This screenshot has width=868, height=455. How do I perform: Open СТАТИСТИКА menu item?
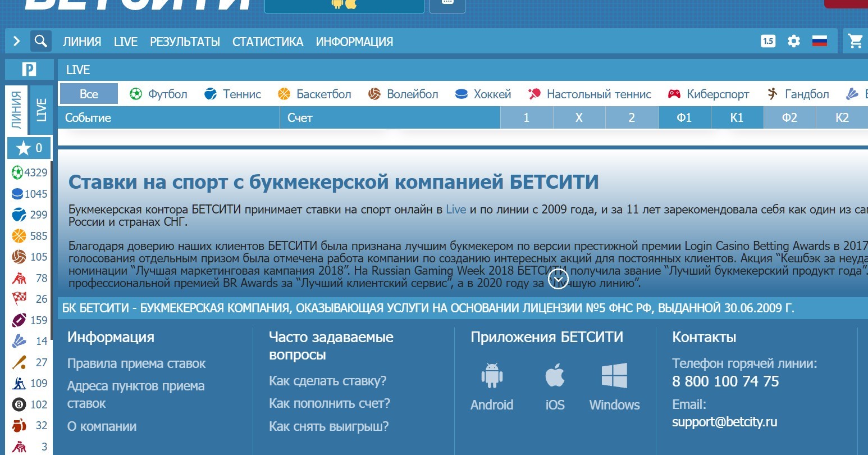[268, 42]
